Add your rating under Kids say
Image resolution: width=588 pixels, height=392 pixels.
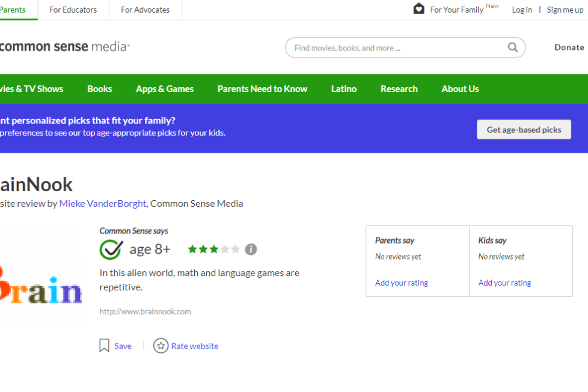tap(504, 283)
